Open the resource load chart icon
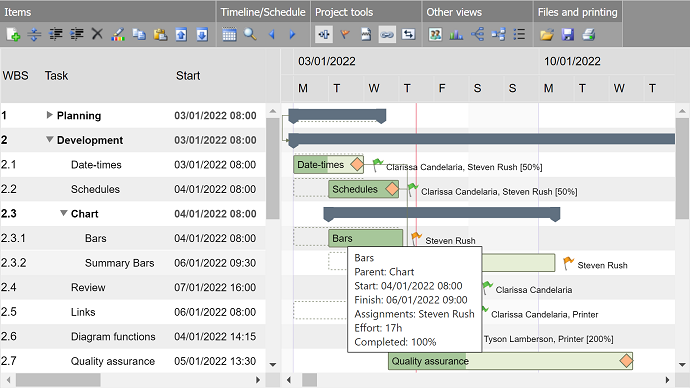This screenshot has height=388, width=690. [x=456, y=34]
